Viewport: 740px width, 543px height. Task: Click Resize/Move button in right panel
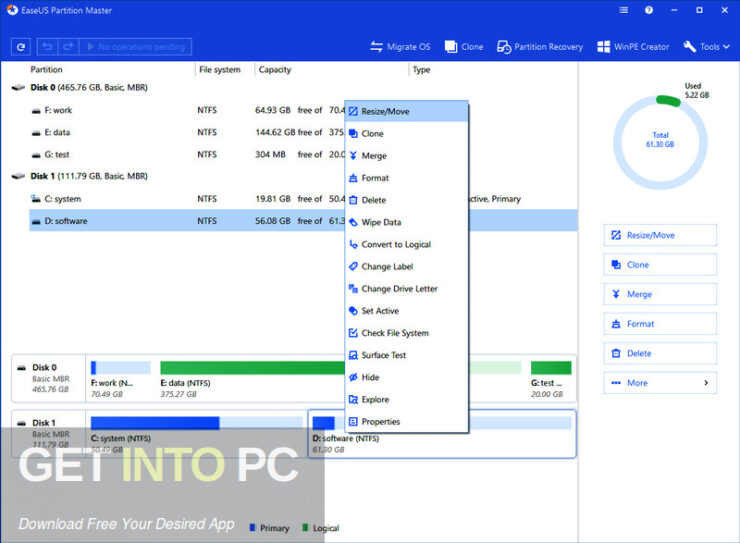coord(660,235)
